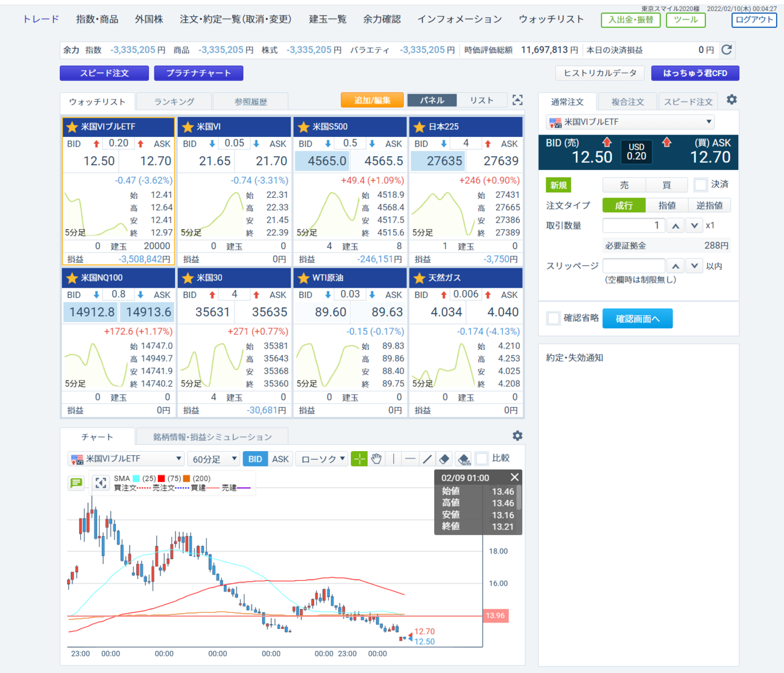Select the horizontal line drawing tool
The height and width of the screenshot is (673, 784).
(x=410, y=459)
